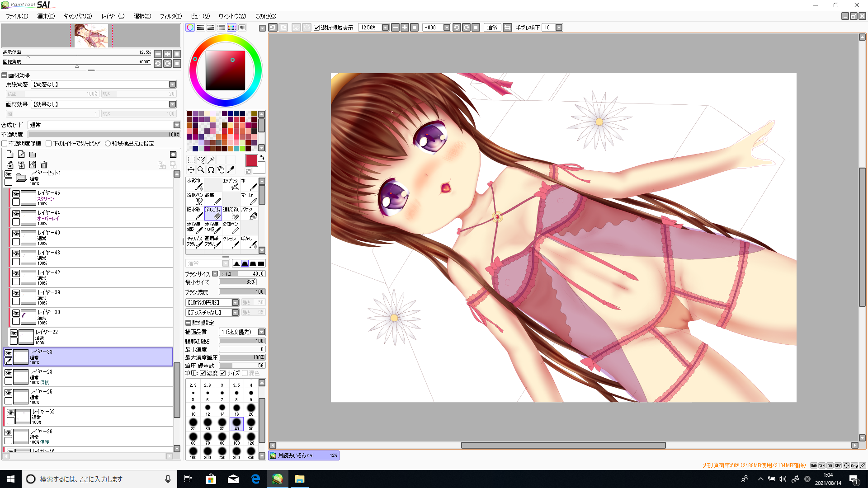This screenshot has width=868, height=488.
Task: Select the magic wand tool
Action: coord(211,160)
